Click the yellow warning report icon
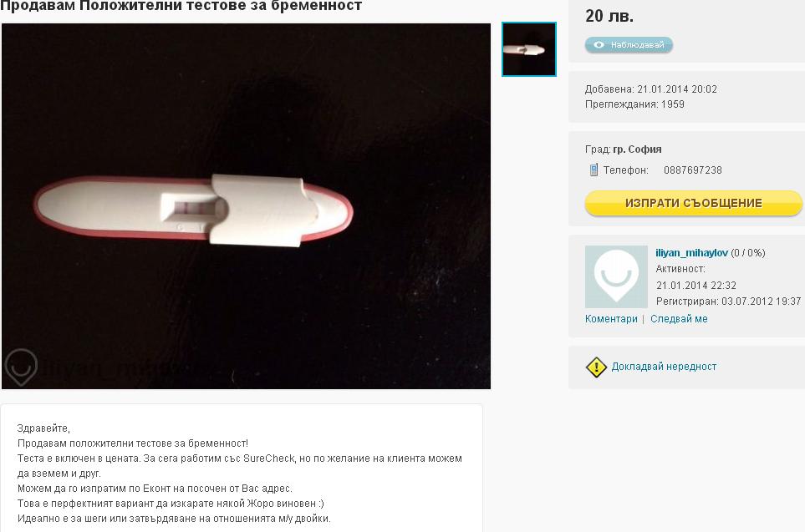Viewport: 805px width, 532px height. tap(596, 367)
